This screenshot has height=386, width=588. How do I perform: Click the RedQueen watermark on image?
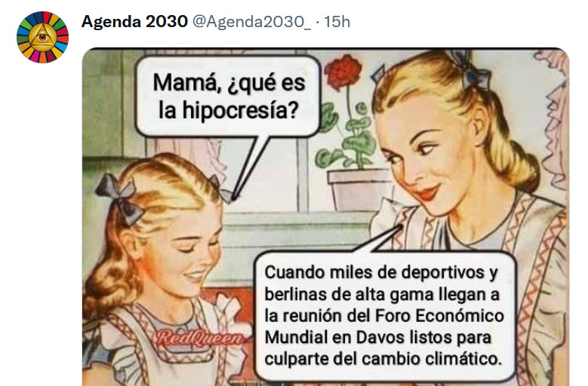(x=199, y=339)
